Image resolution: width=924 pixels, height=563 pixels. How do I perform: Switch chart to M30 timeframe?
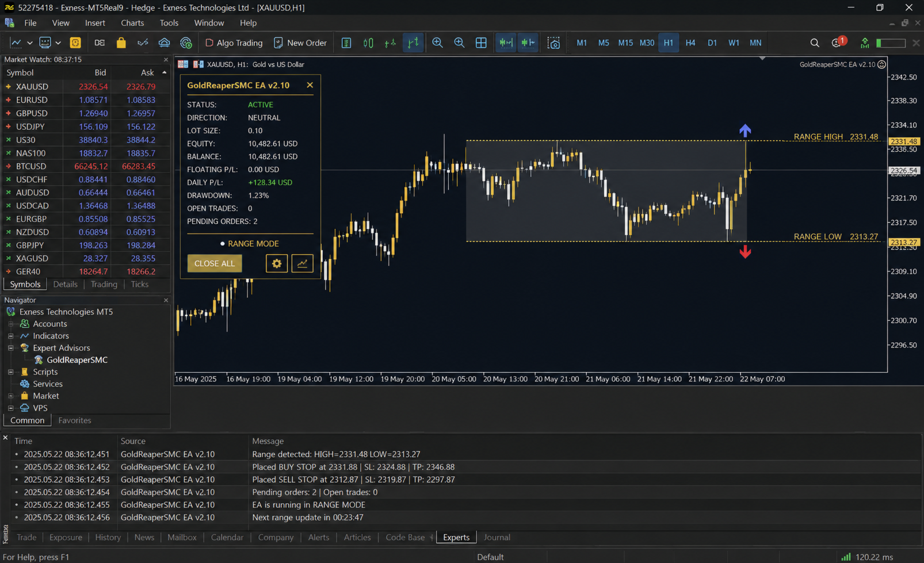click(647, 43)
